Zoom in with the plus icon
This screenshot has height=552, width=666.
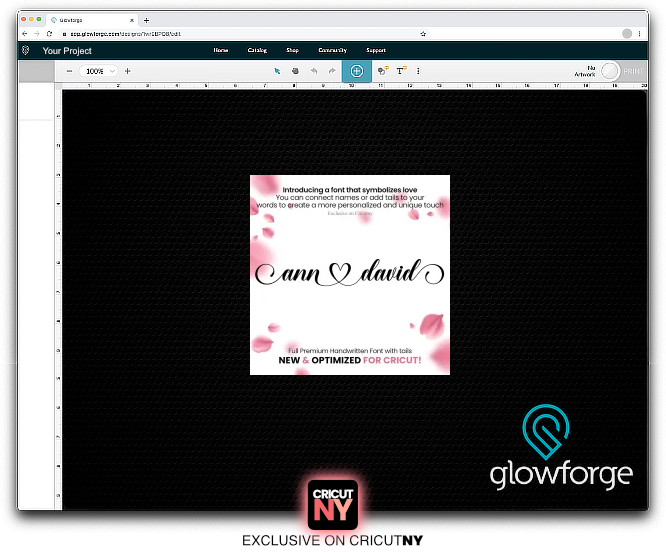point(127,71)
